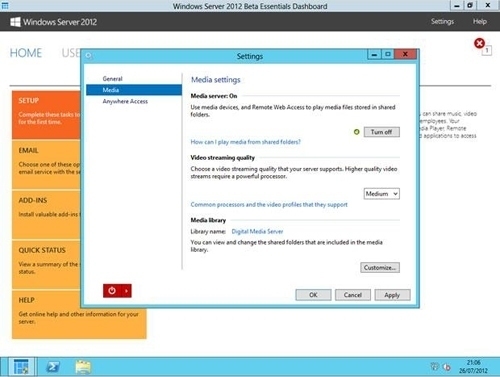Click the red power button in Settings

tap(112, 291)
